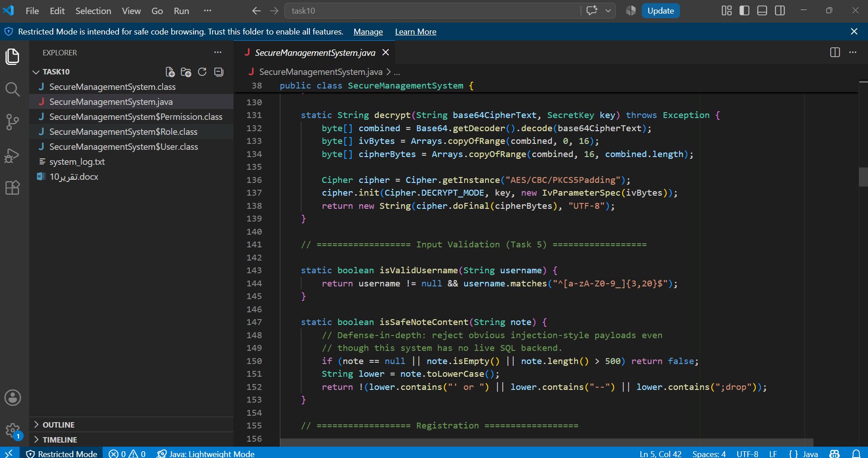Viewport: 868px width, 458px height.
Task: Open the Search view in activity bar
Action: pyautogui.click(x=12, y=89)
